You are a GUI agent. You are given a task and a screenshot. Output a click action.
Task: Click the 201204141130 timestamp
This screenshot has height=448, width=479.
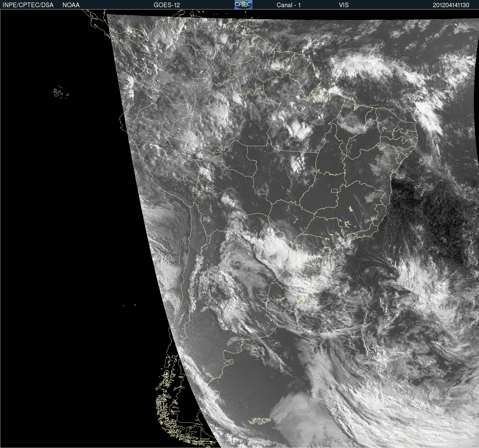(x=451, y=5)
